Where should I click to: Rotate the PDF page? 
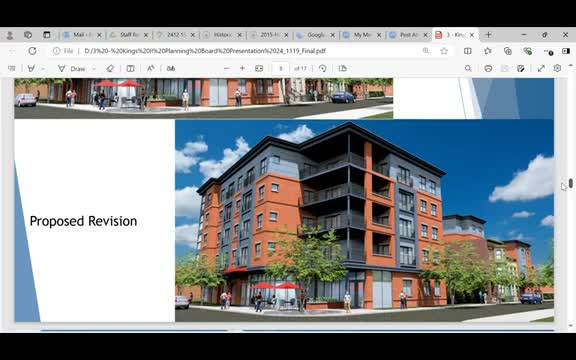(x=323, y=68)
